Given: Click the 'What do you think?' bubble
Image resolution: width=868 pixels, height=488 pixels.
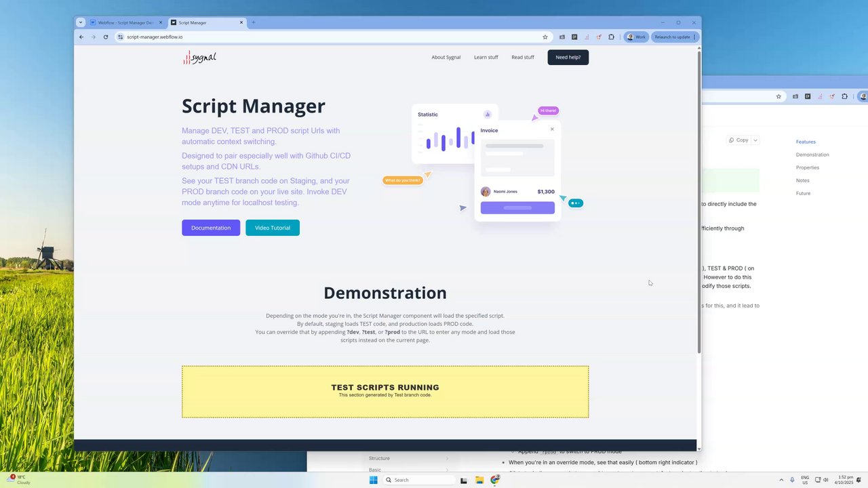Looking at the screenshot, I should click(403, 180).
